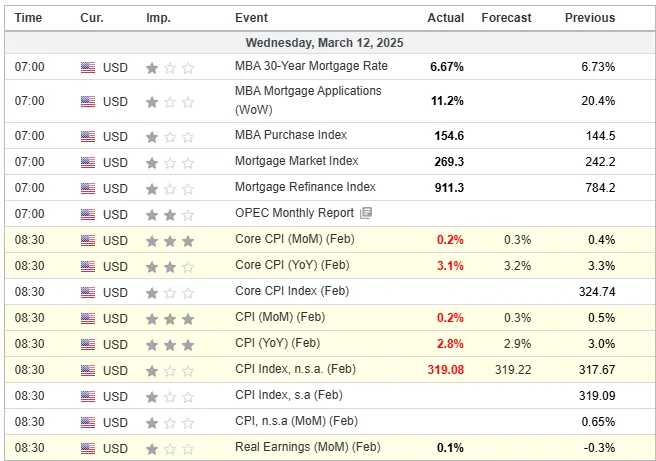Click the US flag in the MBA 30-Year Mortgage Rate row
656x461 pixels.
pyautogui.click(x=88, y=67)
